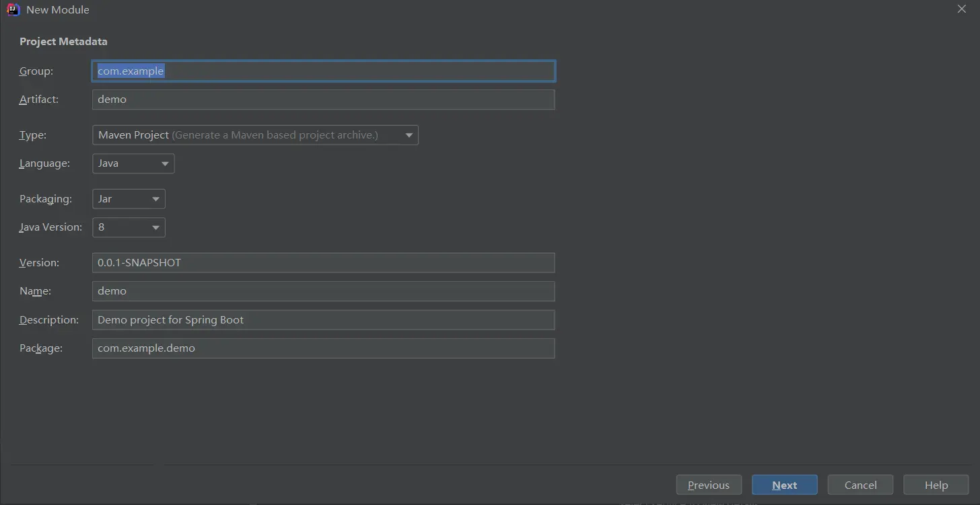Click the Language label
The width and height of the screenshot is (980, 505).
pos(44,163)
